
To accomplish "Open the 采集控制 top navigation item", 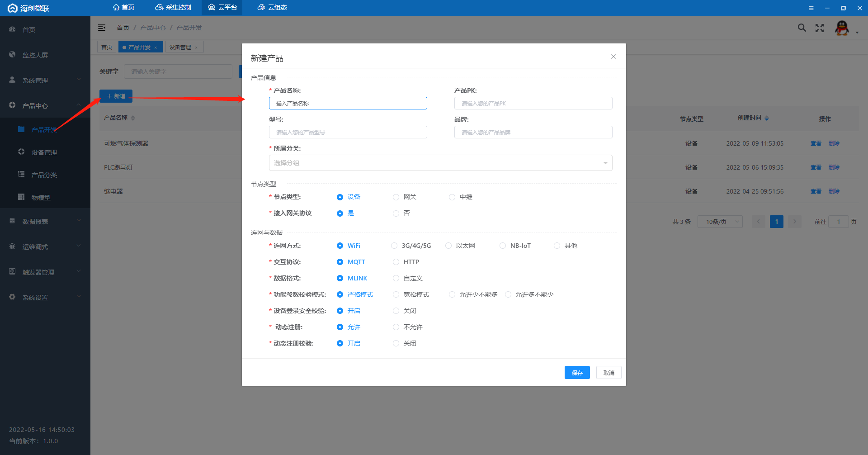I will click(173, 8).
